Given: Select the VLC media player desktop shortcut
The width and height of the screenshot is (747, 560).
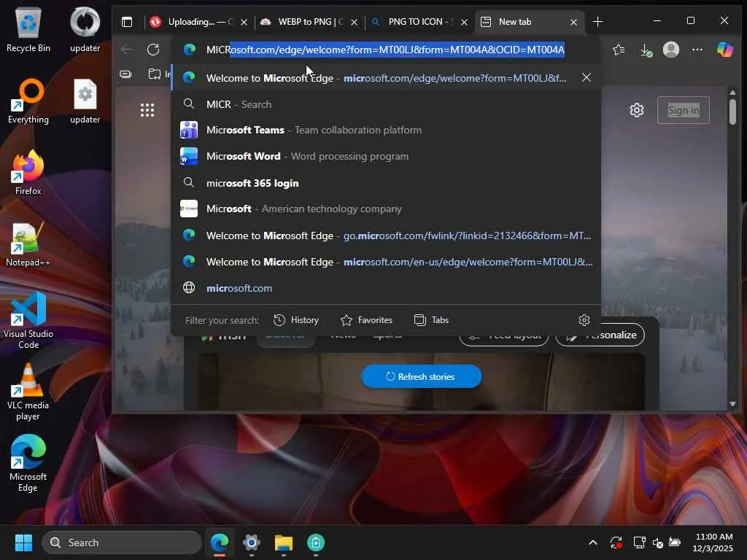Looking at the screenshot, I should [x=28, y=392].
